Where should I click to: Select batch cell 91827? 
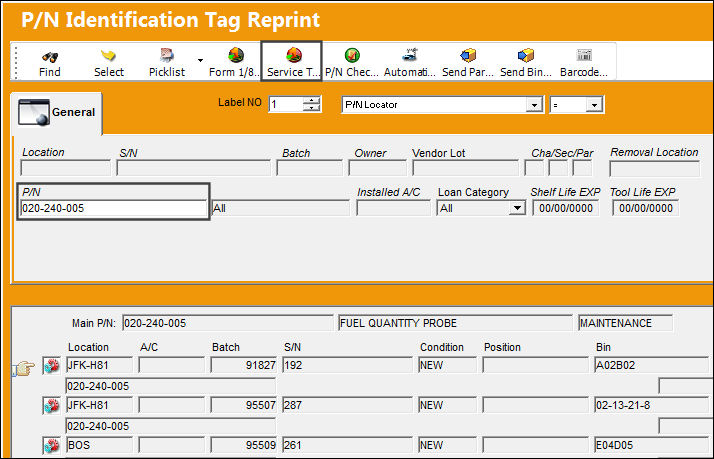243,365
